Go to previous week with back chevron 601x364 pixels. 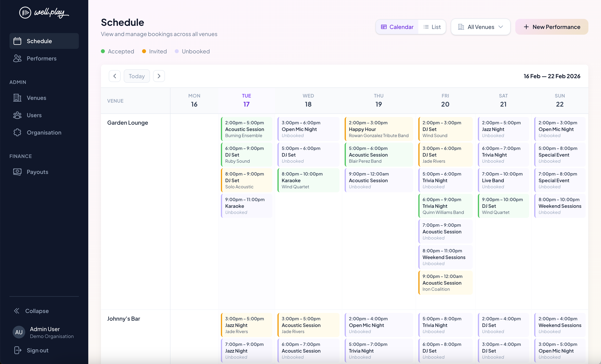115,76
